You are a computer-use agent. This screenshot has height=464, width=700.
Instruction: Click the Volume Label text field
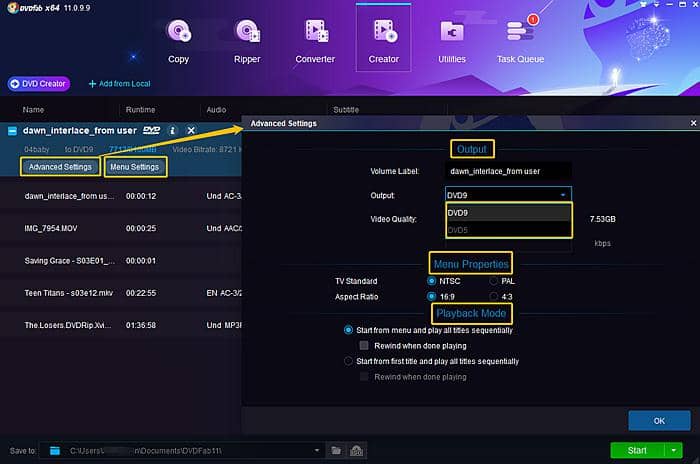(x=507, y=172)
